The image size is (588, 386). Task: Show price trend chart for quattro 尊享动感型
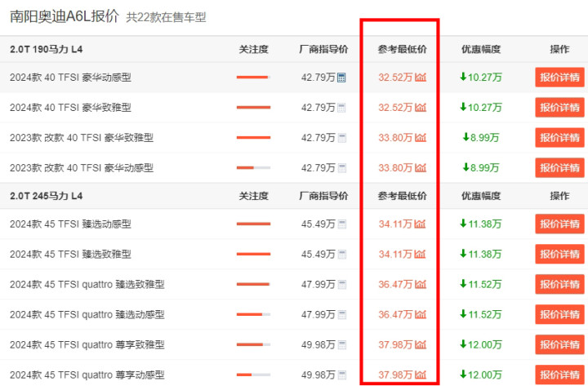click(421, 375)
